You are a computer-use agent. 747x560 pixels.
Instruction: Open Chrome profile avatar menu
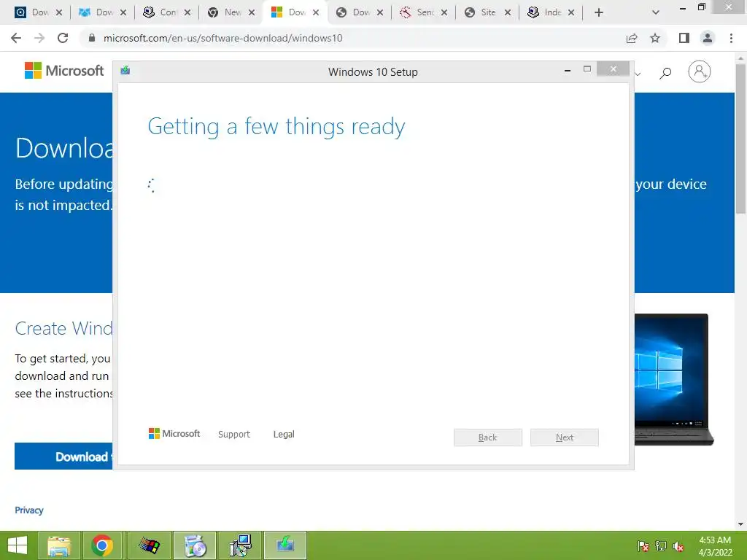[x=708, y=38]
